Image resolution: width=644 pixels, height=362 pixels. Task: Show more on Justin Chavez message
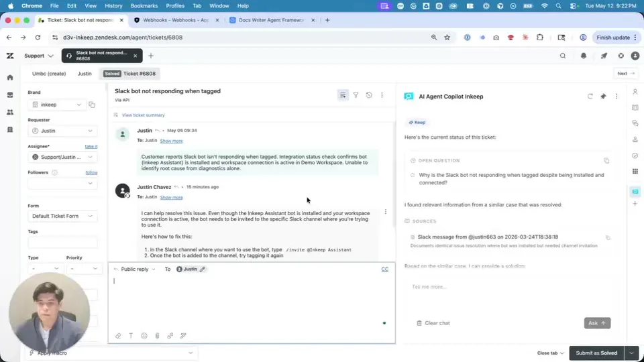tap(171, 197)
